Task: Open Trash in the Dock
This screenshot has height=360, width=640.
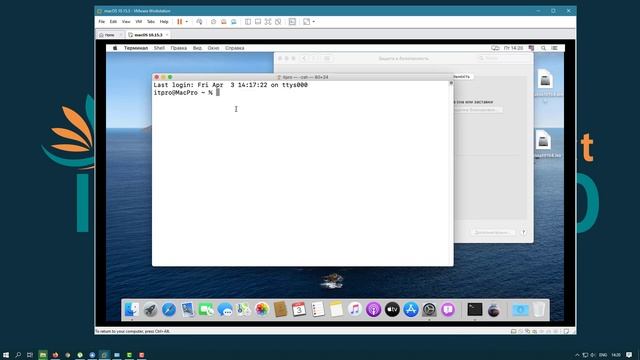Action: pyautogui.click(x=539, y=310)
